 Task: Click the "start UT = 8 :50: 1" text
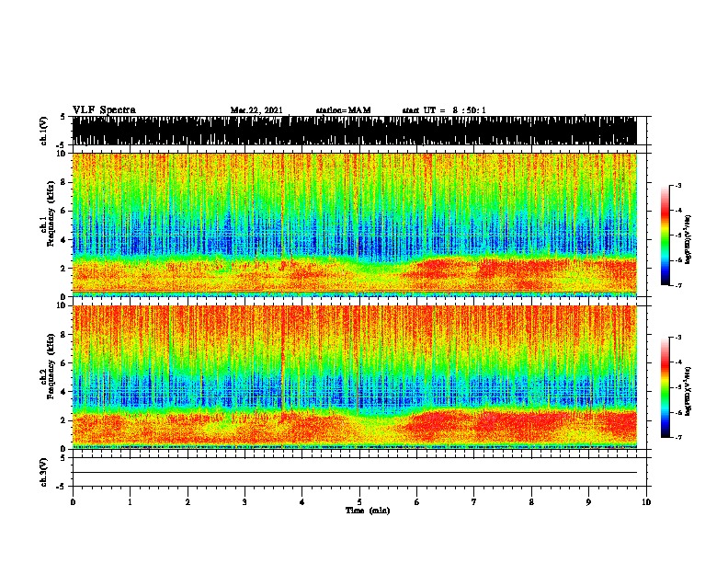tap(444, 110)
